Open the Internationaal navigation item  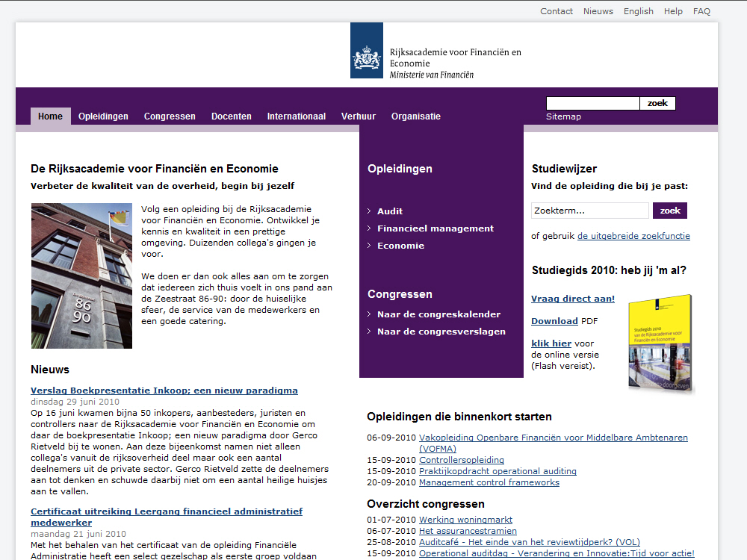tap(297, 116)
